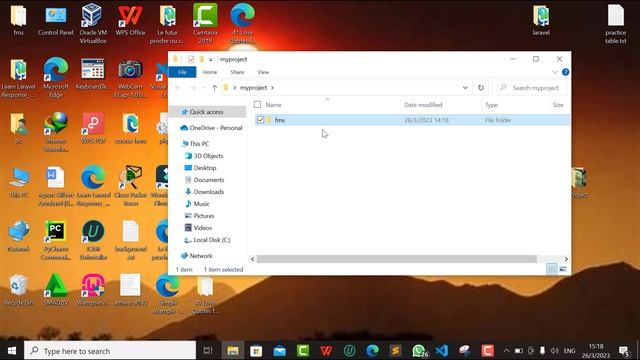Open the Windows Start menu
The height and width of the screenshot is (360, 640).
[x=12, y=351]
